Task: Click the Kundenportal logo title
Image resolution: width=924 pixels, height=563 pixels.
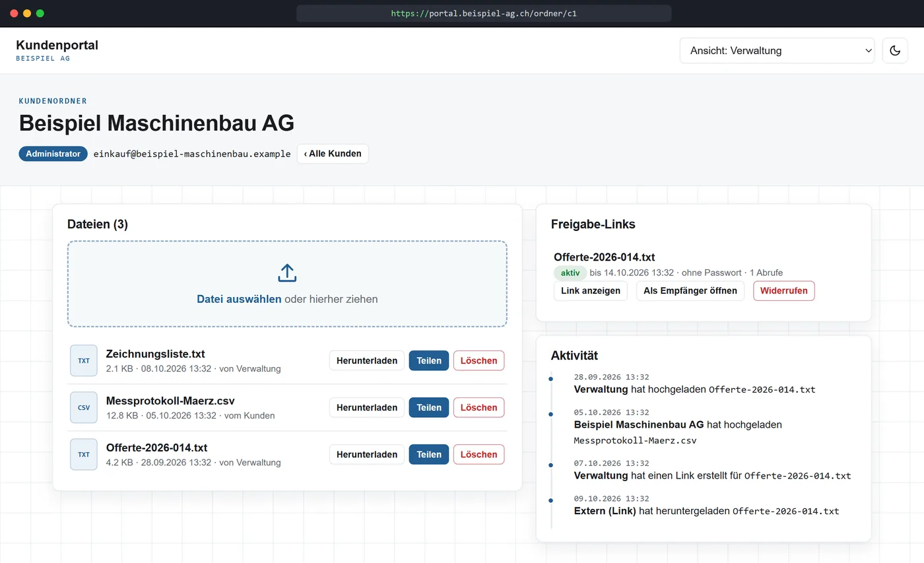Action: pyautogui.click(x=57, y=45)
